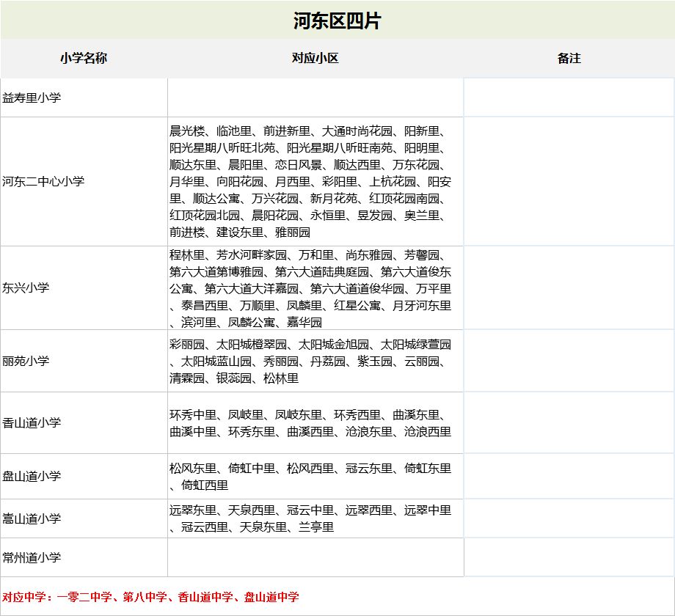Click the red 对应中学 footer text

tap(150, 597)
